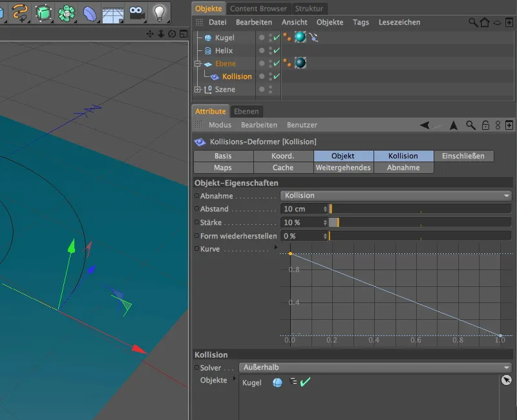The image size is (517, 420).
Task: Click the object picker arrow for Objekte list
Action: 506,380
